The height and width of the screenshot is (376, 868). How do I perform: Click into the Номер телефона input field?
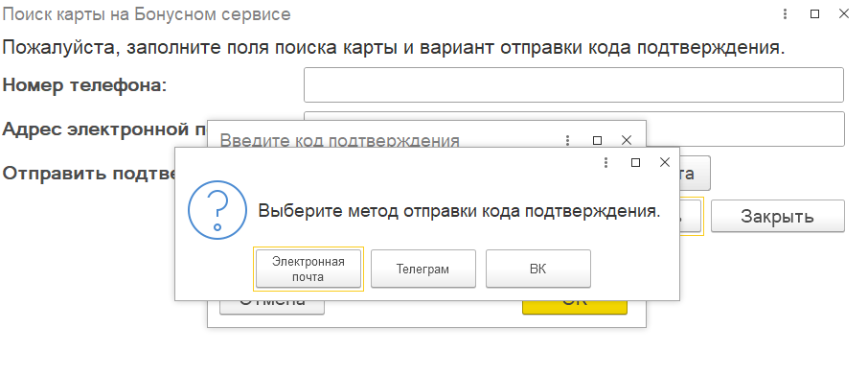click(x=574, y=84)
